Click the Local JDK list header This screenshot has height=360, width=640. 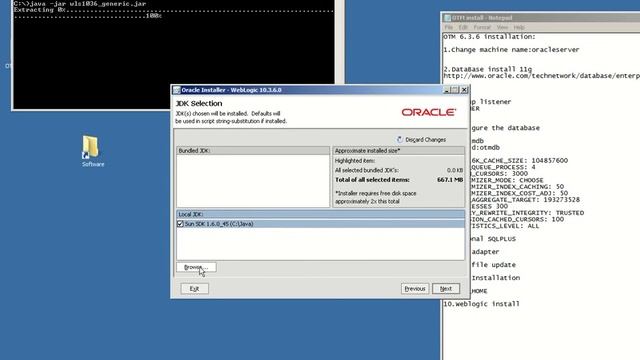coord(320,214)
